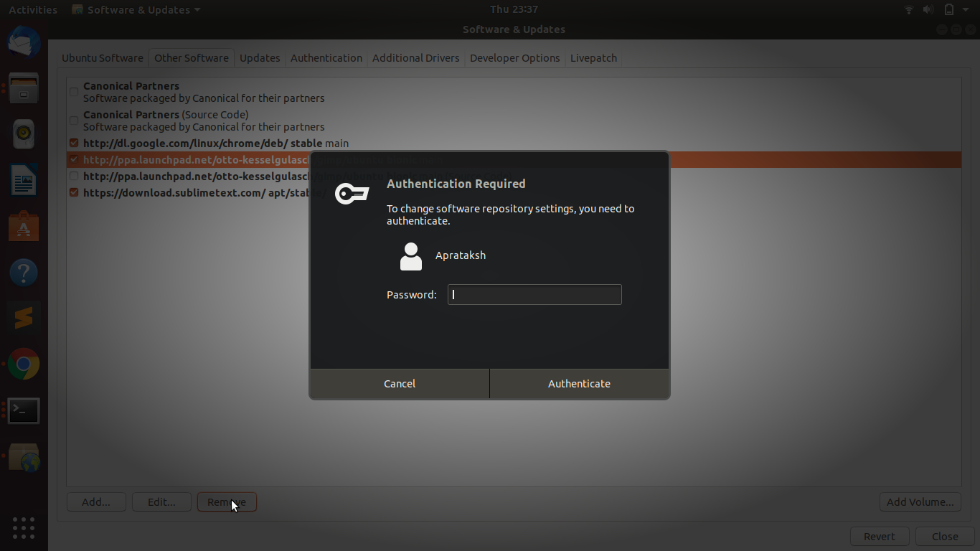This screenshot has height=551, width=980.
Task: Open Terminal from the dock
Action: point(24,410)
